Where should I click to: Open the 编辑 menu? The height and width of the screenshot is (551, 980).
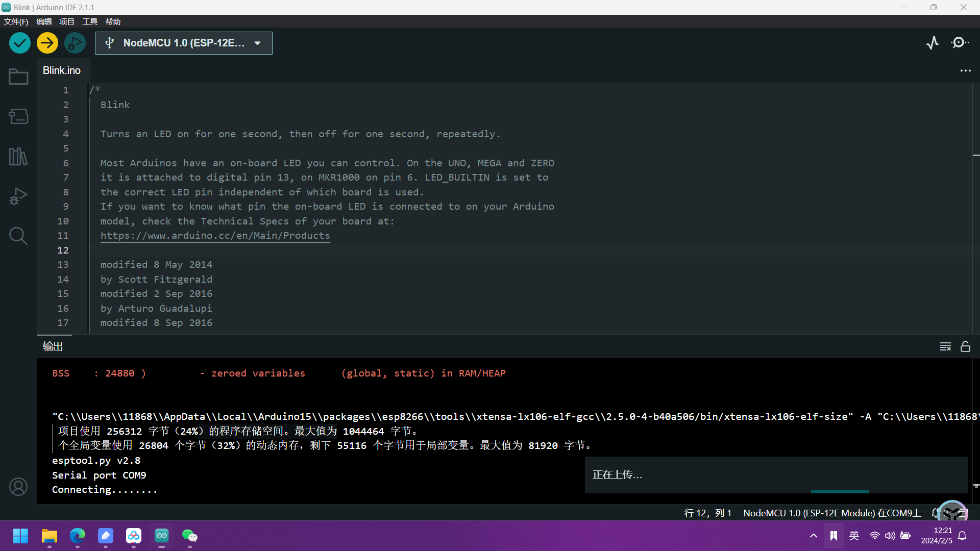click(44, 21)
